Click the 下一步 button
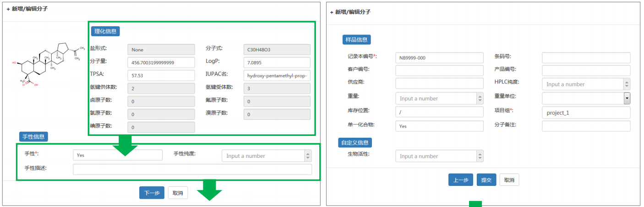This screenshot has width=644, height=207. click(152, 193)
